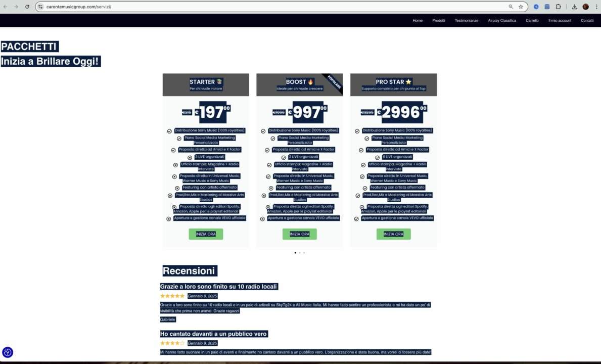Image resolution: width=601 pixels, height=364 pixels.
Task: Go to Airplay Classifica in the navigation
Action: coord(501,21)
